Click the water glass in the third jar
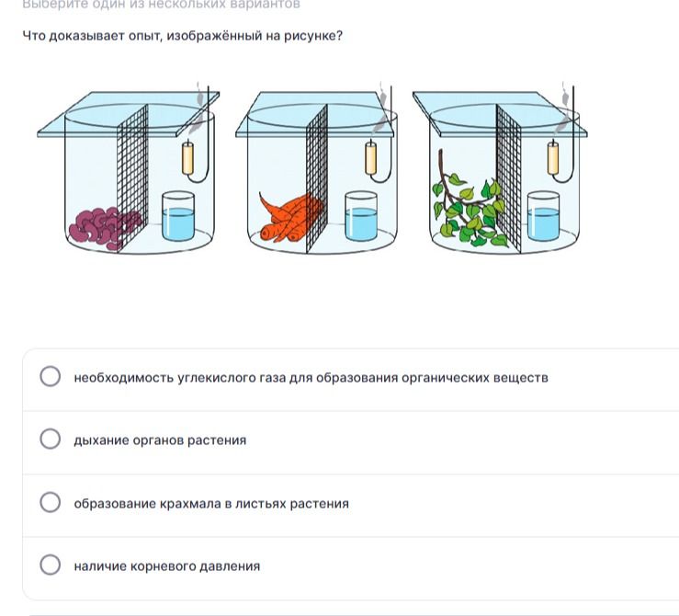Screen dimensions: 679x616 543,216
